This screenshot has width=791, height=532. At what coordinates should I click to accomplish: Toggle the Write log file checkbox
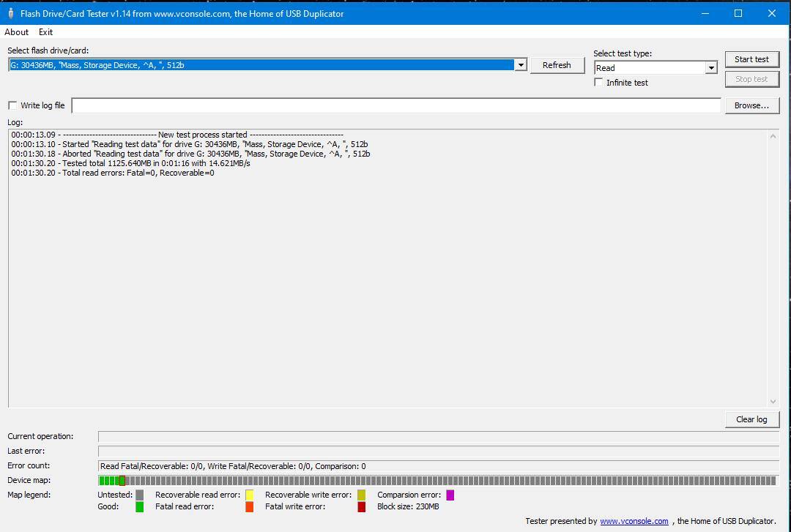coord(12,105)
